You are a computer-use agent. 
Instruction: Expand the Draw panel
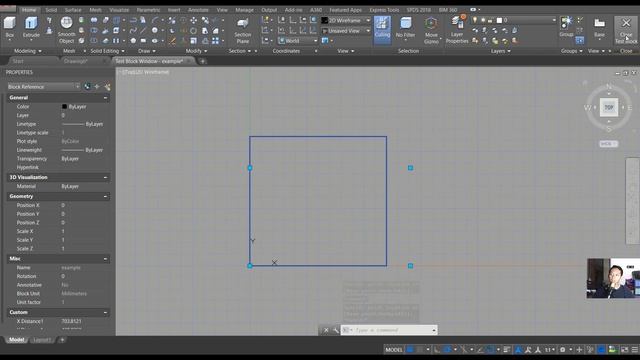[147, 51]
